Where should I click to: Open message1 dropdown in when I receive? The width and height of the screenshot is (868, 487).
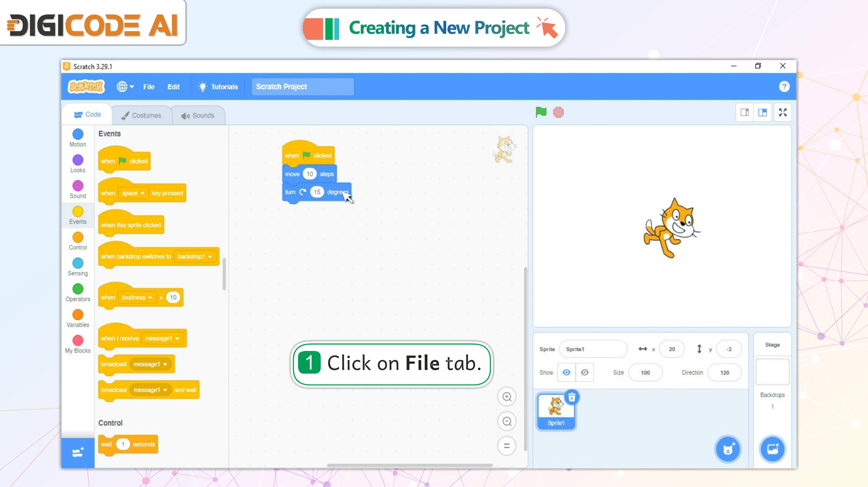[162, 338]
